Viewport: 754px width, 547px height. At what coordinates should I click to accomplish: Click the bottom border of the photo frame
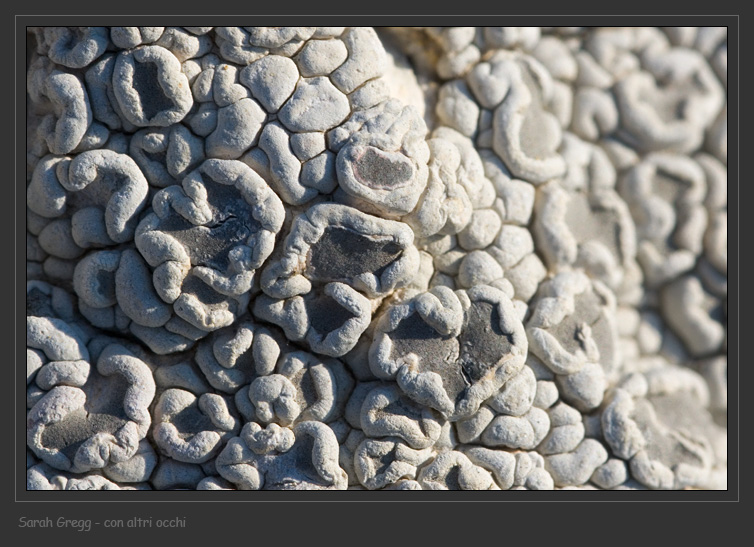377,495
